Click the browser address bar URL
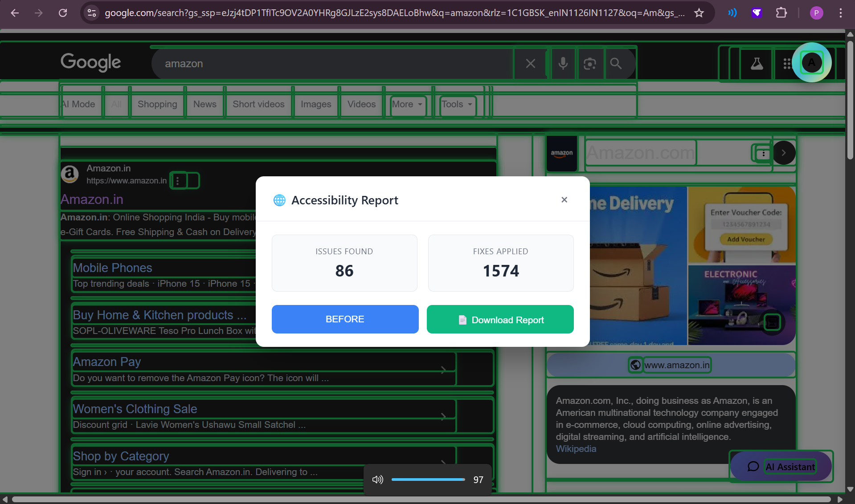Screen dimensions: 855x504 coord(395,13)
